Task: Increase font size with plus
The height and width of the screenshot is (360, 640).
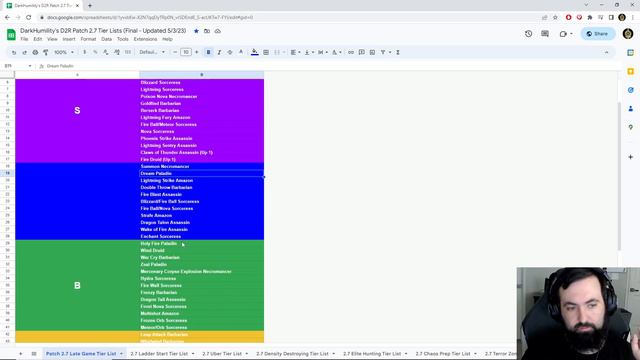Action: (x=197, y=52)
